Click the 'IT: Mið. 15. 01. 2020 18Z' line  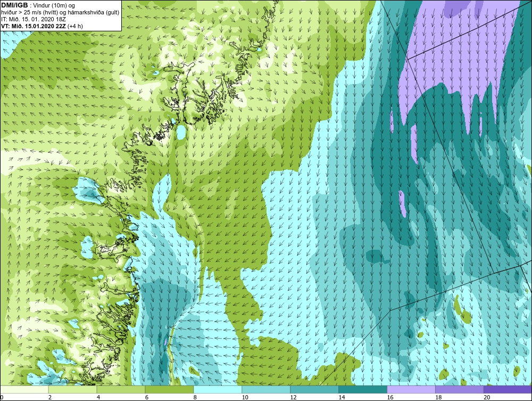(33, 19)
